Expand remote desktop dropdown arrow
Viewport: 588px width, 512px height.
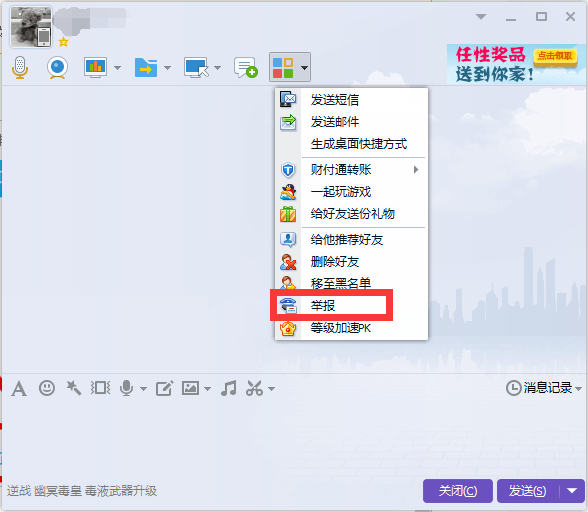pyautogui.click(x=218, y=68)
